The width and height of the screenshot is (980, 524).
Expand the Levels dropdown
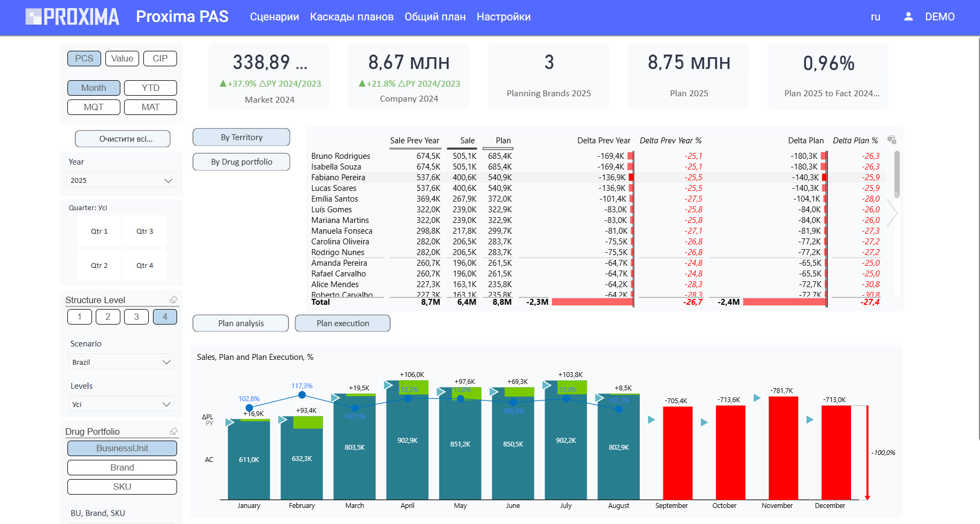(x=121, y=404)
